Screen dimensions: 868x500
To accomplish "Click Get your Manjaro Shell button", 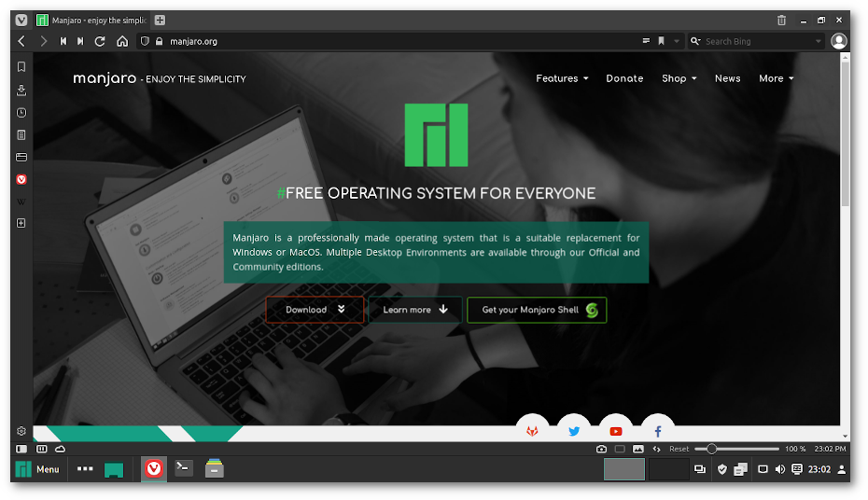I will coord(537,310).
